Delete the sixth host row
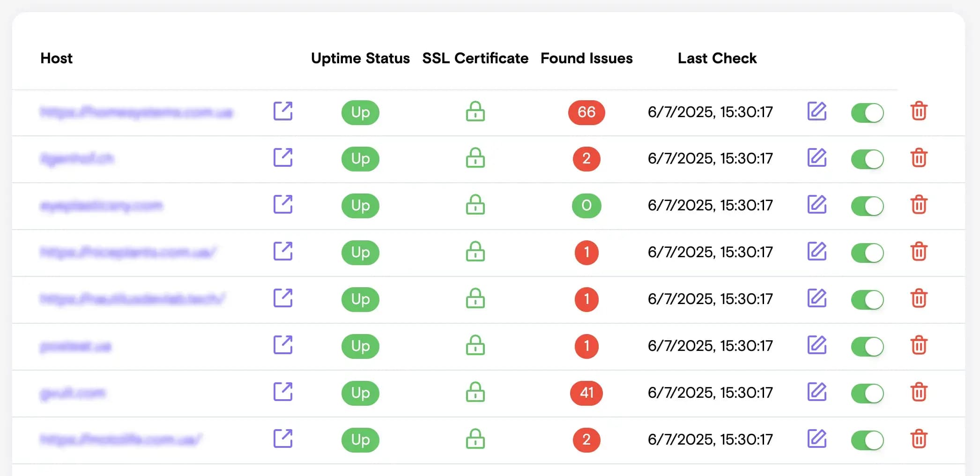This screenshot has height=476, width=980. click(919, 345)
